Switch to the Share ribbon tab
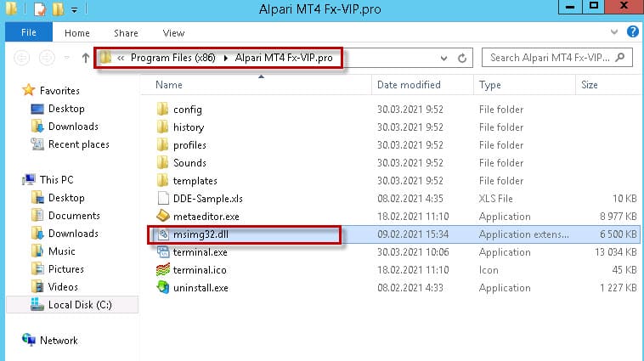The width and height of the screenshot is (644, 361). tap(126, 33)
